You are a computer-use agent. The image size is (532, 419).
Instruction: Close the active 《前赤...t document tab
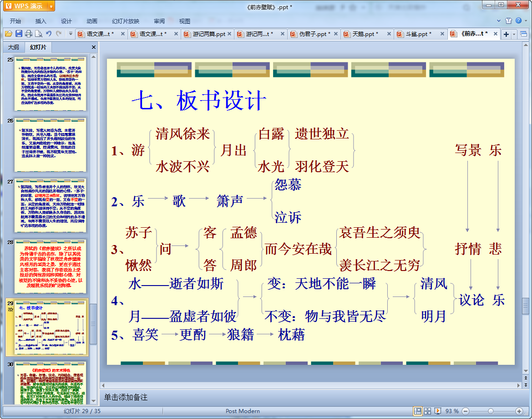pyautogui.click(x=495, y=34)
